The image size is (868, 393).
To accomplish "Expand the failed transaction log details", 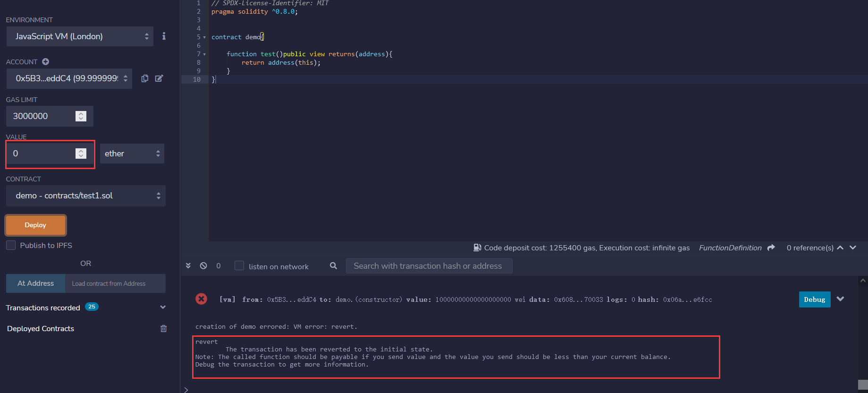I will click(x=840, y=299).
